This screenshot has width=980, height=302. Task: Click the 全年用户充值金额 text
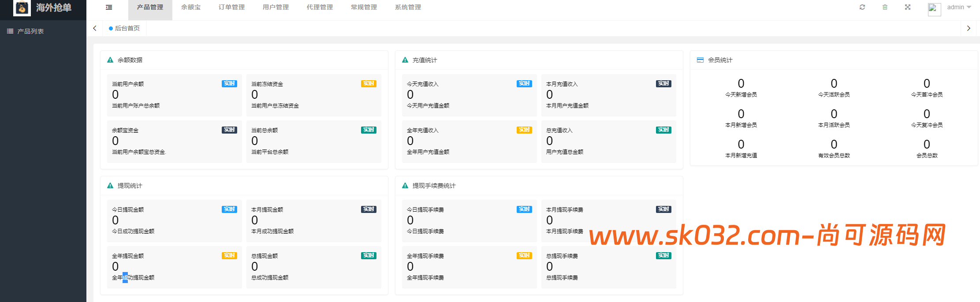[428, 152]
